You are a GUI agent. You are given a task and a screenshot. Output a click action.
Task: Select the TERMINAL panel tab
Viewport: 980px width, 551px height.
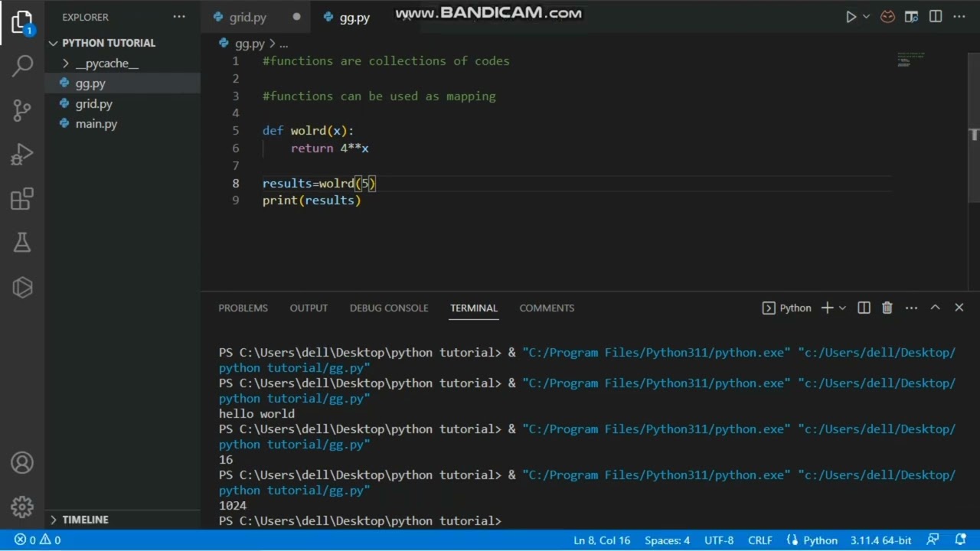(474, 308)
